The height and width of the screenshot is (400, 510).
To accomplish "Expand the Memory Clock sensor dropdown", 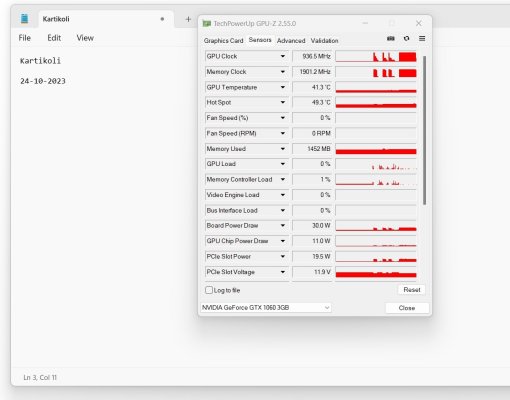I will tap(283, 72).
